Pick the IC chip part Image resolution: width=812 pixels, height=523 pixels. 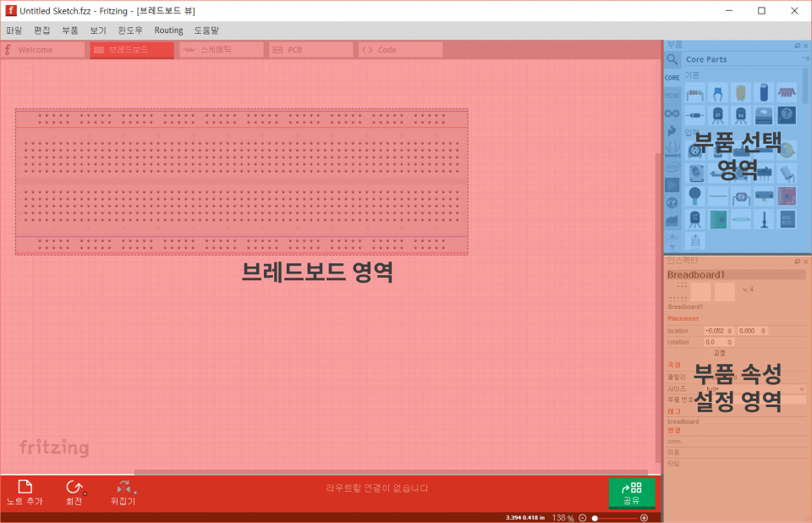click(764, 115)
